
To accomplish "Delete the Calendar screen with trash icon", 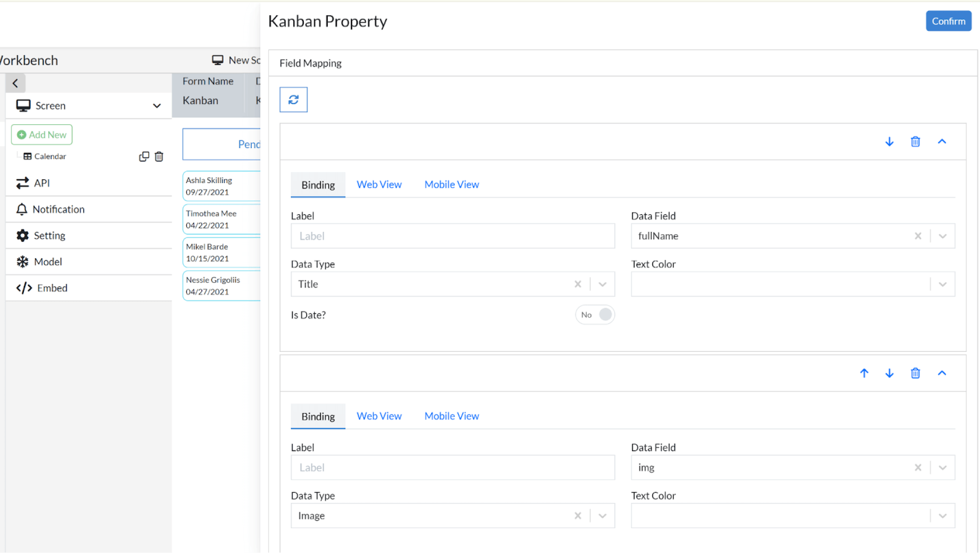I will point(159,156).
